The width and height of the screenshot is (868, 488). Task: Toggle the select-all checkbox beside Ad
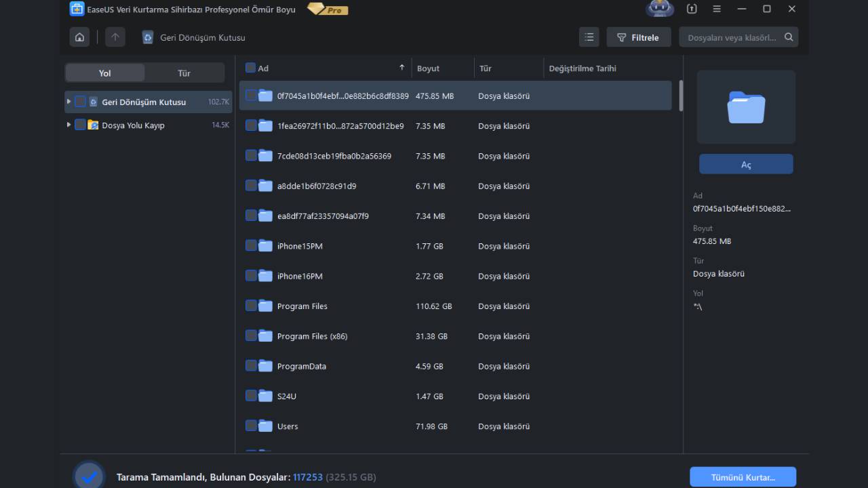click(250, 68)
